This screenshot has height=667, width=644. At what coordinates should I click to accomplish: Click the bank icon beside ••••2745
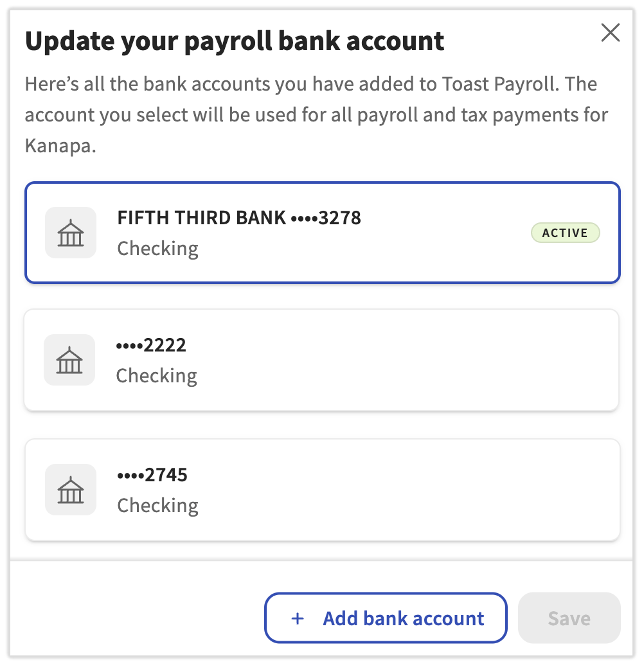click(71, 490)
